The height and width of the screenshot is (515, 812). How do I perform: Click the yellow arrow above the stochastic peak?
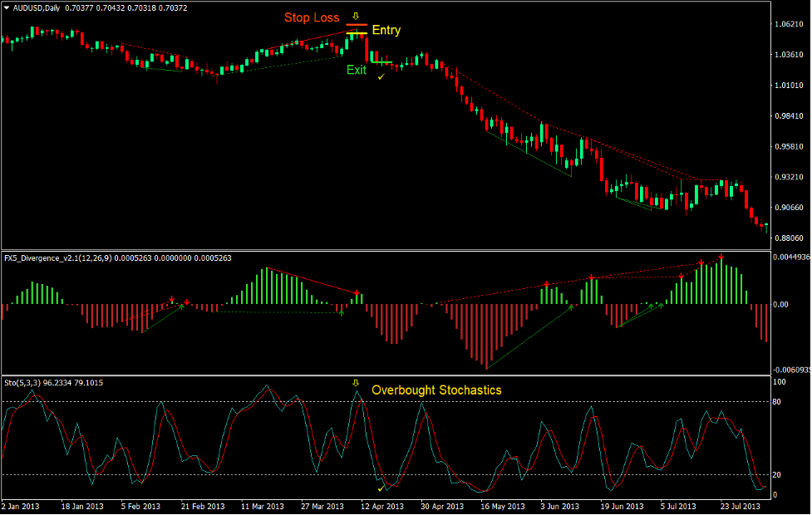(x=356, y=384)
